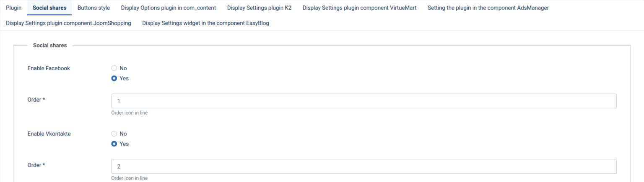The height and width of the screenshot is (182, 644).
Task: Open the JoomShopping display settings tab
Action: click(68, 23)
